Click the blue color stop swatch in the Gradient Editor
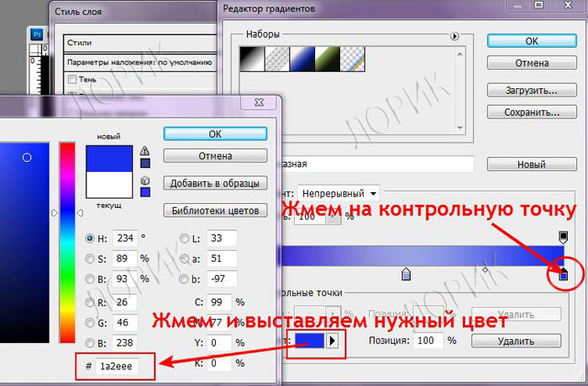Image resolution: width=588 pixels, height=386 pixels. click(309, 341)
